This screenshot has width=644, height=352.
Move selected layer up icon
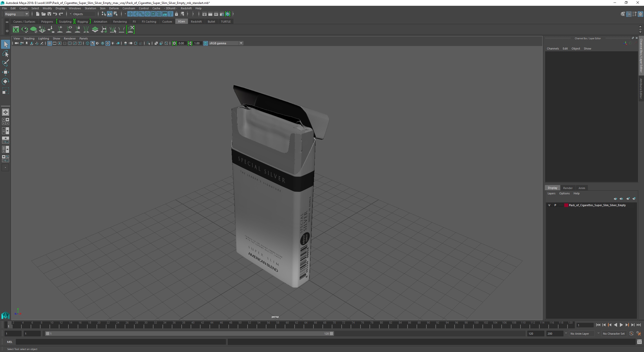615,199
